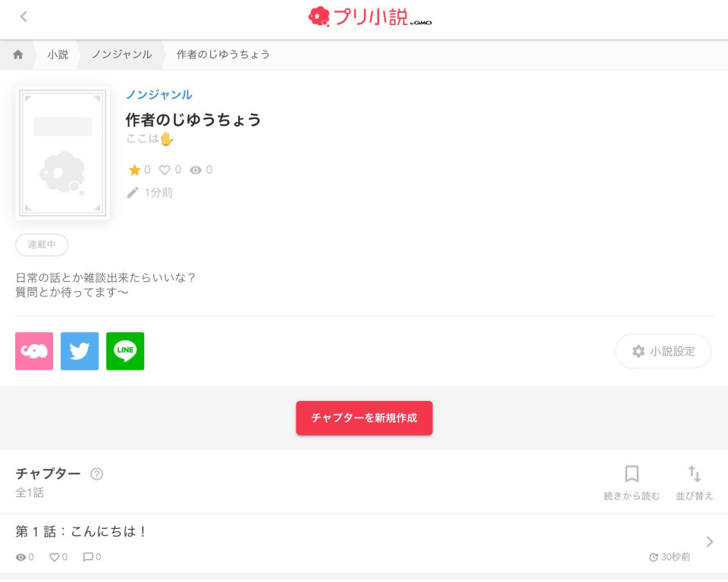Click the novel cover thumbnail
The height and width of the screenshot is (582, 728).
(x=63, y=153)
